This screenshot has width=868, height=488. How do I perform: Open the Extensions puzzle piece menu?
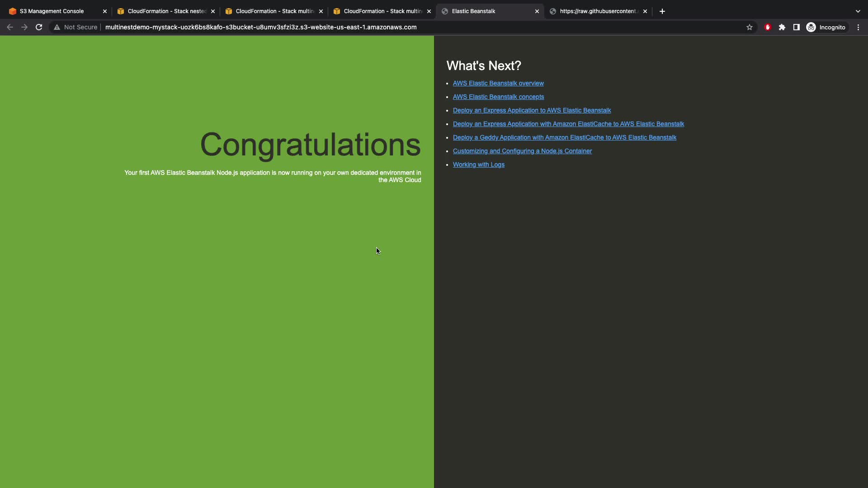point(782,27)
